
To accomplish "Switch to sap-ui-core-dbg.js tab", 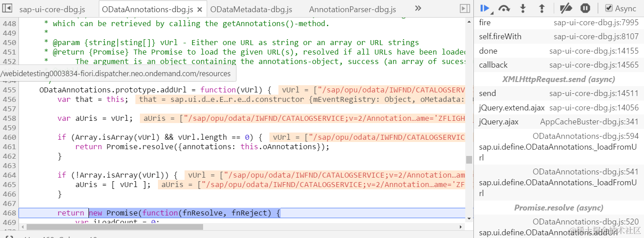I will 52,9.
